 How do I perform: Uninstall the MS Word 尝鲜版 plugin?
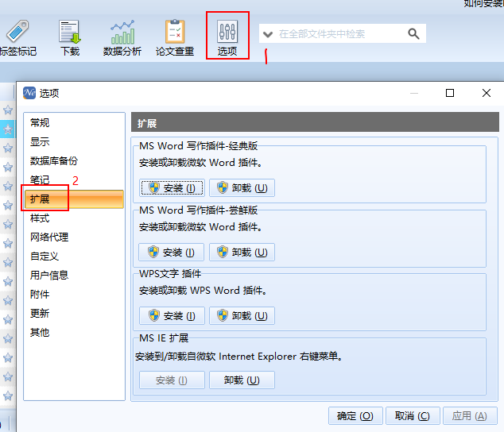[x=242, y=253]
